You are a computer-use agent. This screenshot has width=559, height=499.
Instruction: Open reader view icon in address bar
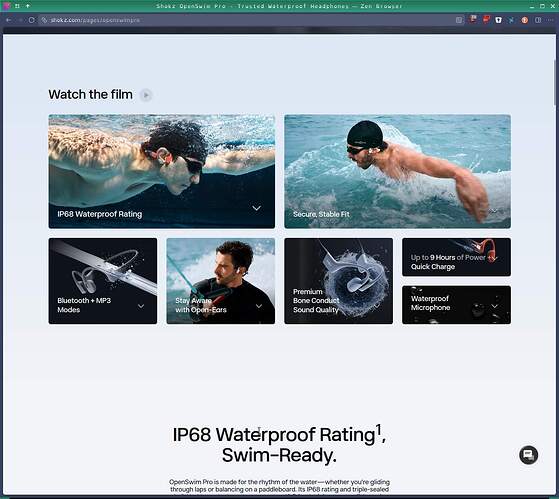[459, 20]
